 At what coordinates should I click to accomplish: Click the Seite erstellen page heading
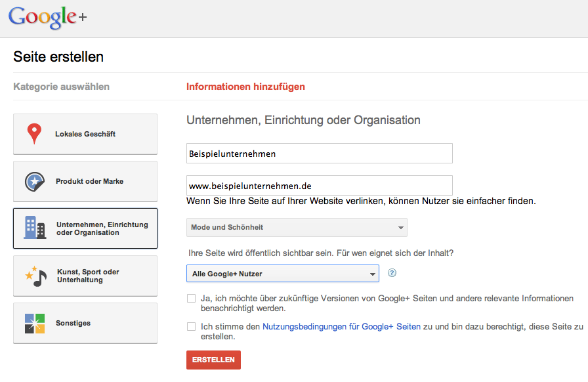pos(58,56)
